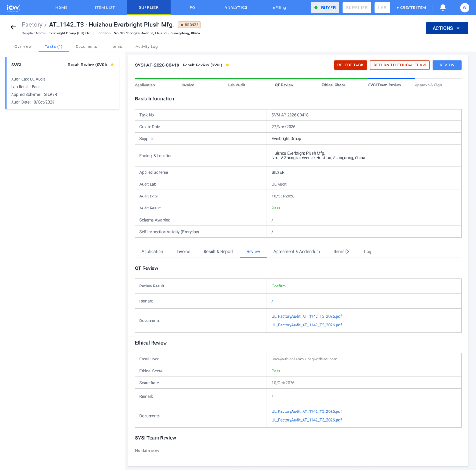The image size is (476, 470).
Task: Select the SVSI task card
Action: (x=63, y=83)
